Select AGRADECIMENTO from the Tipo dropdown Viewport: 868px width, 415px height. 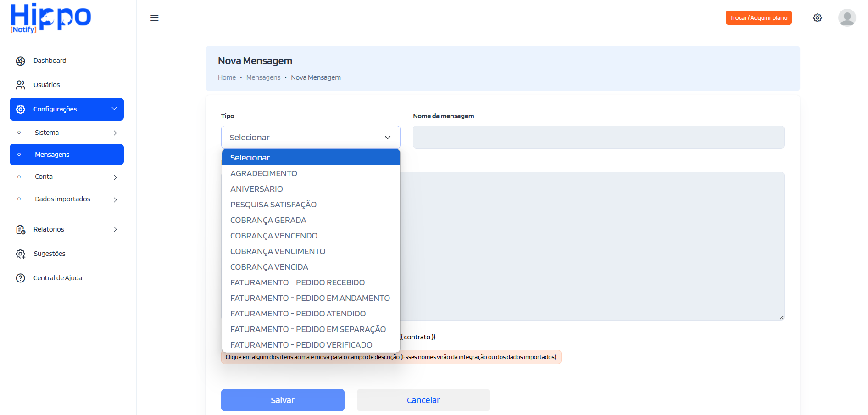pos(263,173)
